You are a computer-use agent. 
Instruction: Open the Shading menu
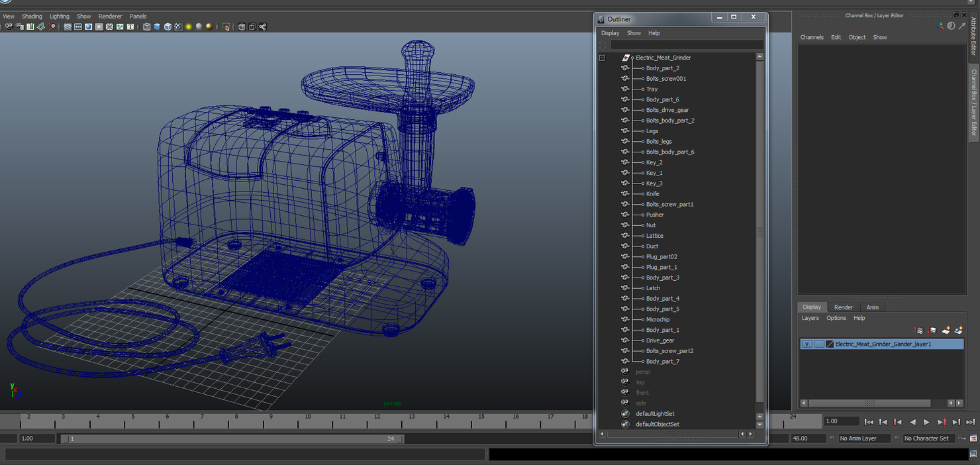[x=32, y=16]
